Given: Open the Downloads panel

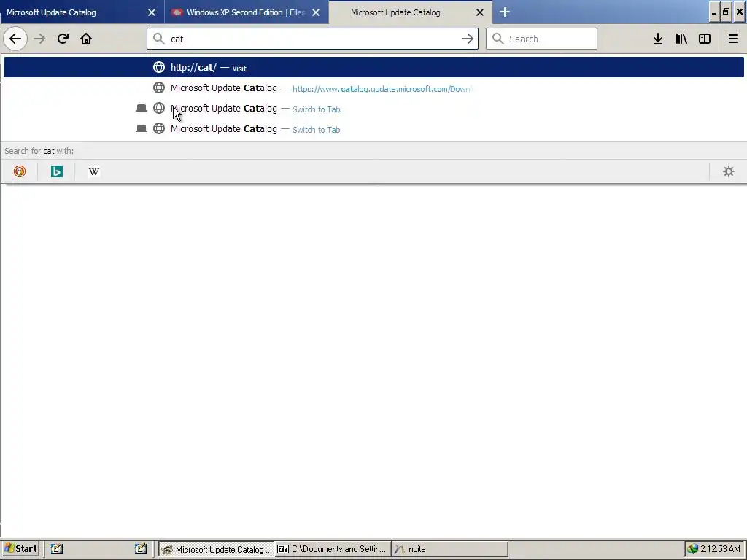Looking at the screenshot, I should [658, 39].
